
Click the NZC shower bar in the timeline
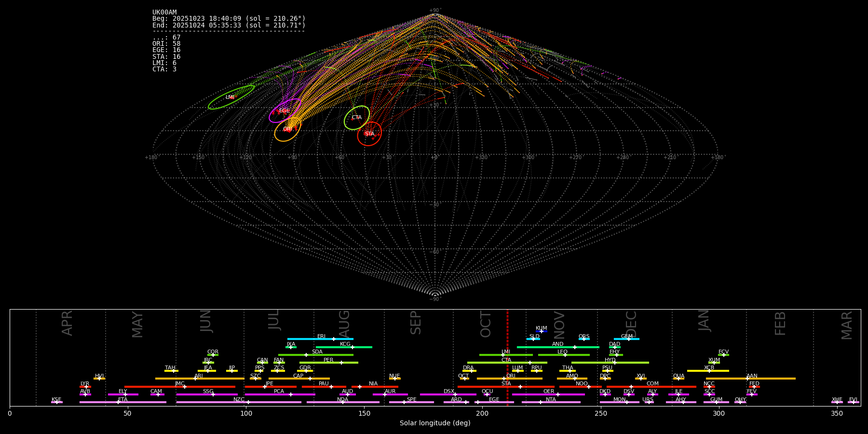click(x=239, y=402)
